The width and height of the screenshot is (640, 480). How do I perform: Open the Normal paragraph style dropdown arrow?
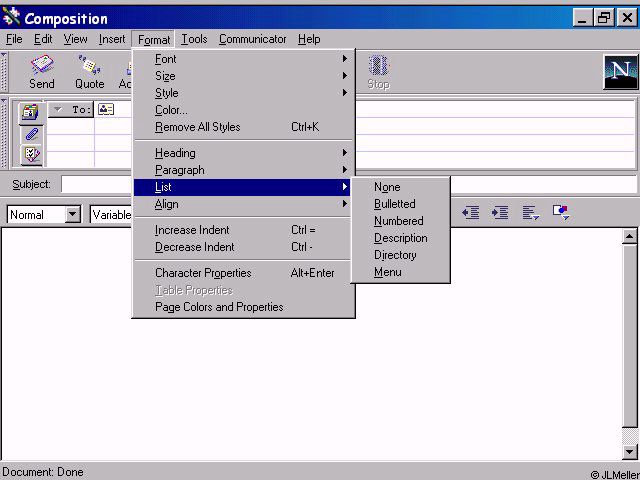pos(73,214)
